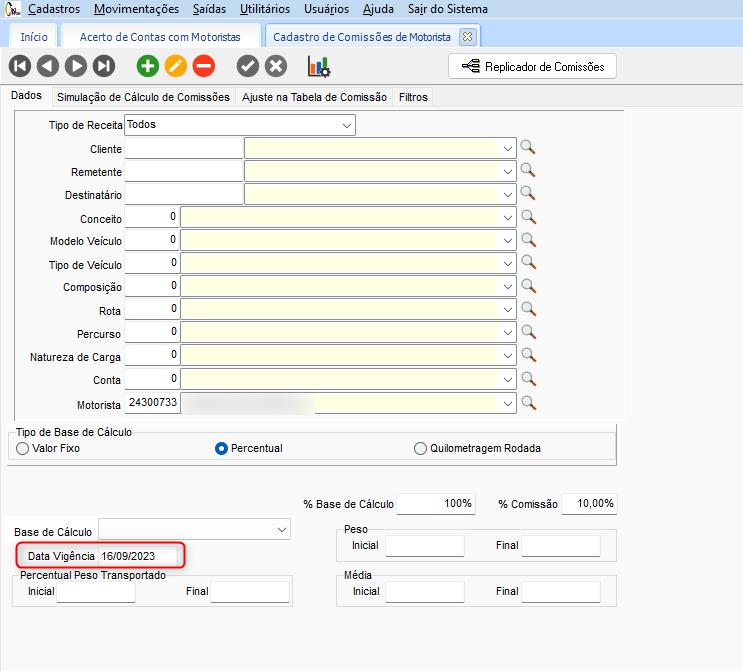Click the Média Inicial field
Viewport: 743px width, 671px height.
425,592
